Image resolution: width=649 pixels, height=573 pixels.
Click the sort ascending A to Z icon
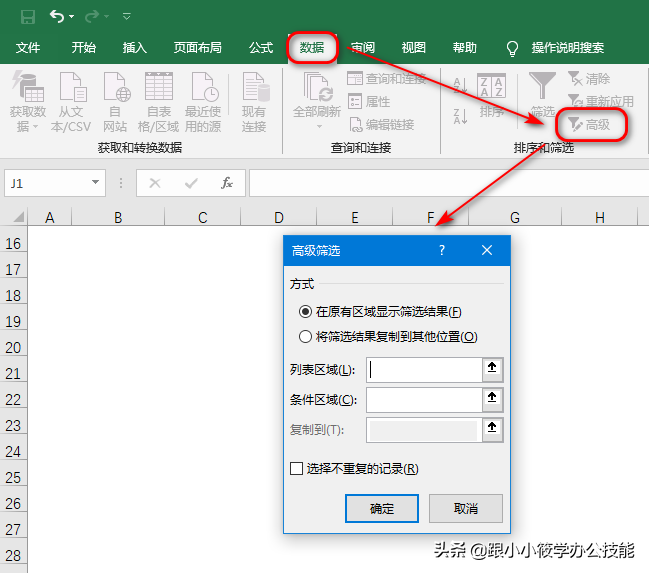click(460, 86)
